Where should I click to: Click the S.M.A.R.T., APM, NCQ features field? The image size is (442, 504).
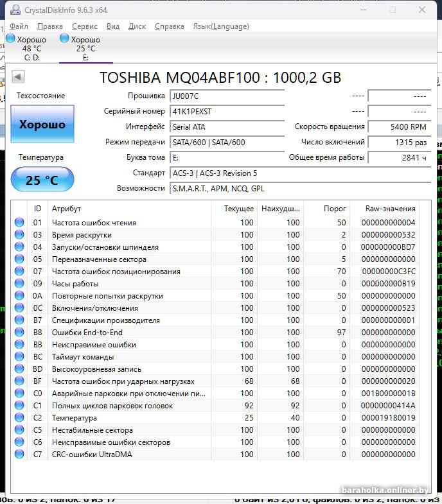[x=300, y=188]
